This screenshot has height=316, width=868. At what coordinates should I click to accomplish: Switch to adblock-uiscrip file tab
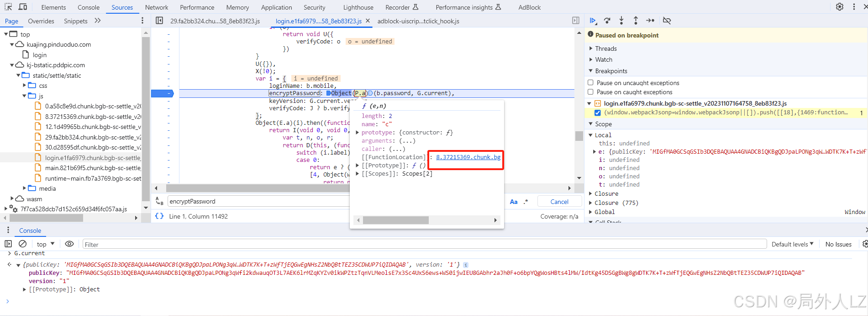(418, 21)
